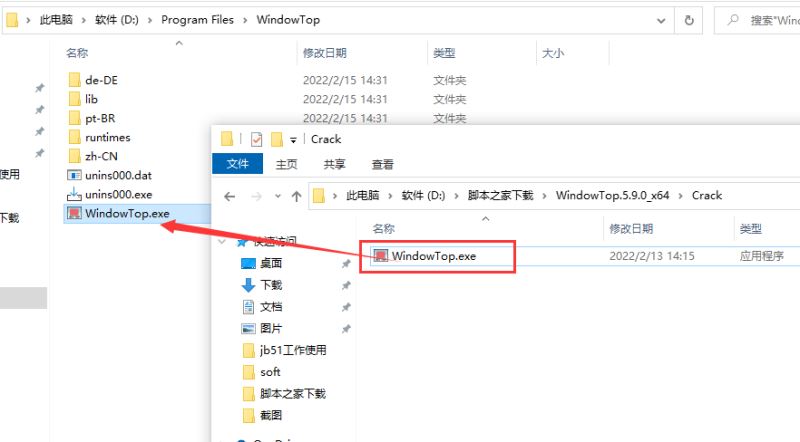The image size is (800, 442).
Task: Open the recent locations dropdown arrow
Action: 278,196
